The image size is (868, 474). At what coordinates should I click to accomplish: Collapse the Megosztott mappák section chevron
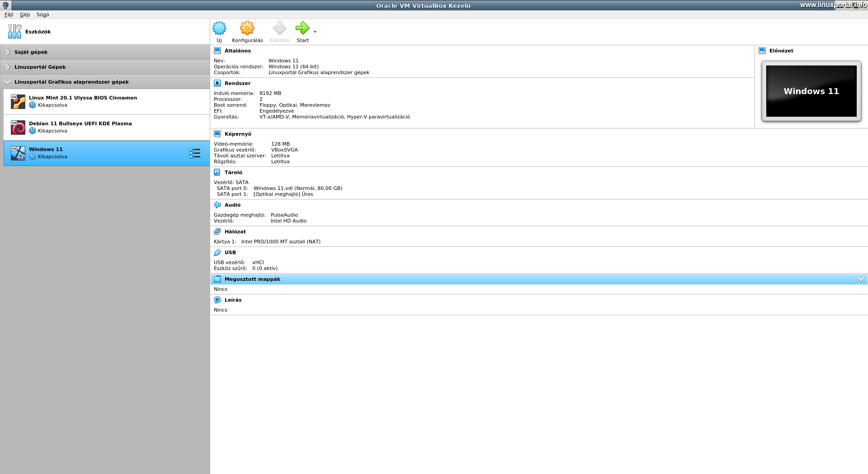[861, 280]
